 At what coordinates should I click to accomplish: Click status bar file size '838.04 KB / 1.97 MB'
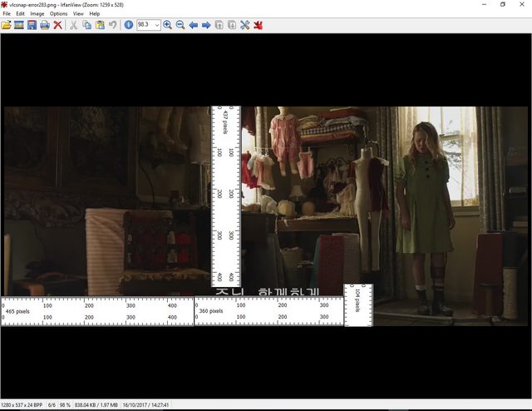point(96,405)
